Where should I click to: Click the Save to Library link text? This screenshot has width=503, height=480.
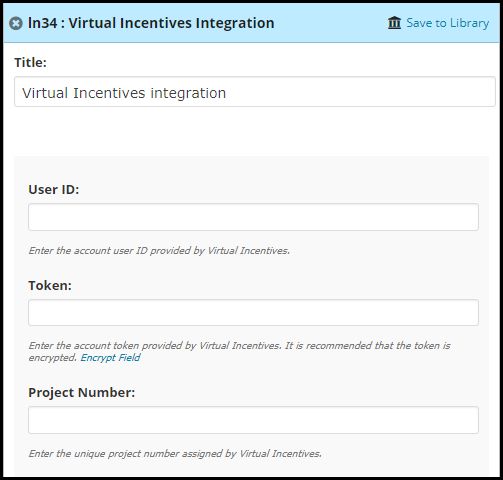[448, 23]
